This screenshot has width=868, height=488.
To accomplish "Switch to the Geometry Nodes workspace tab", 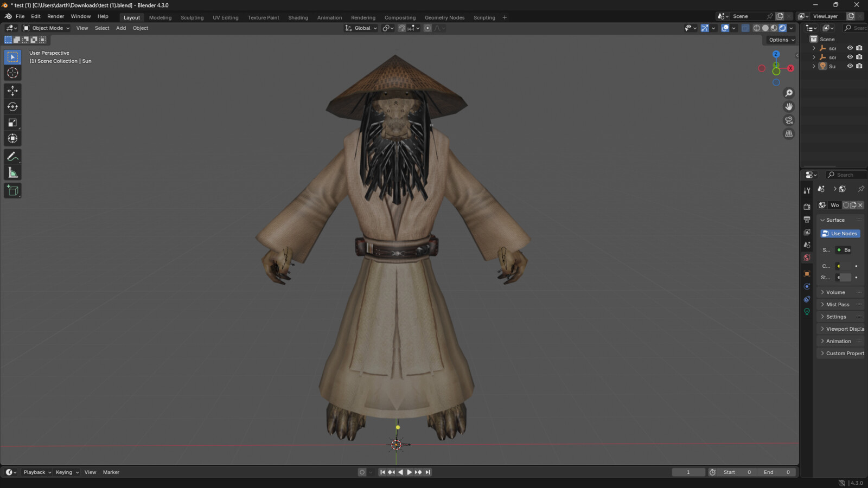I will point(444,17).
